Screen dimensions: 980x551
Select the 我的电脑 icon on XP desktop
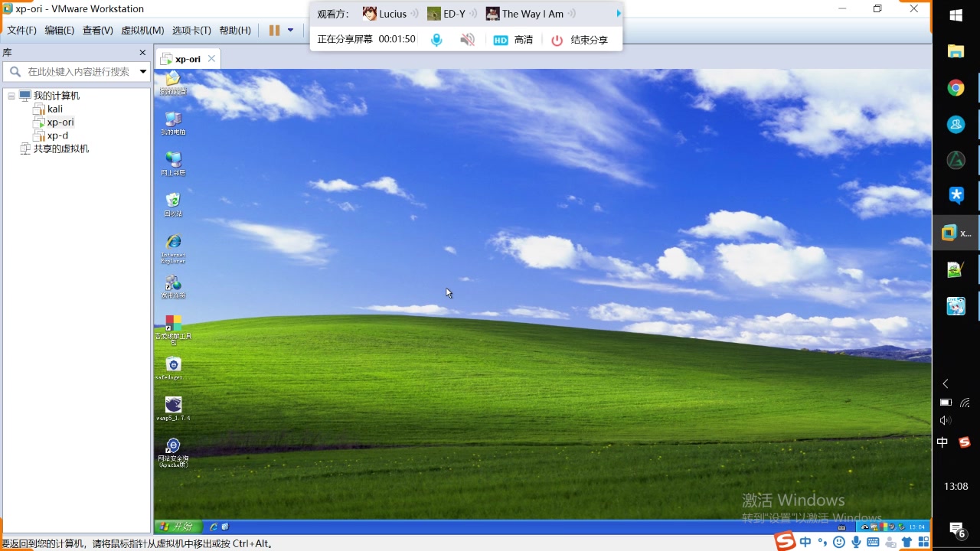(x=173, y=123)
